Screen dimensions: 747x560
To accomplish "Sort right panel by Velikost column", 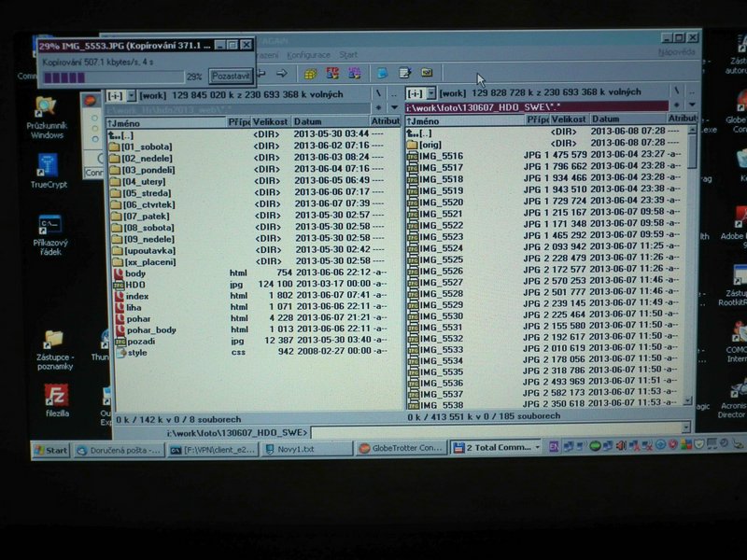I will pos(570,119).
